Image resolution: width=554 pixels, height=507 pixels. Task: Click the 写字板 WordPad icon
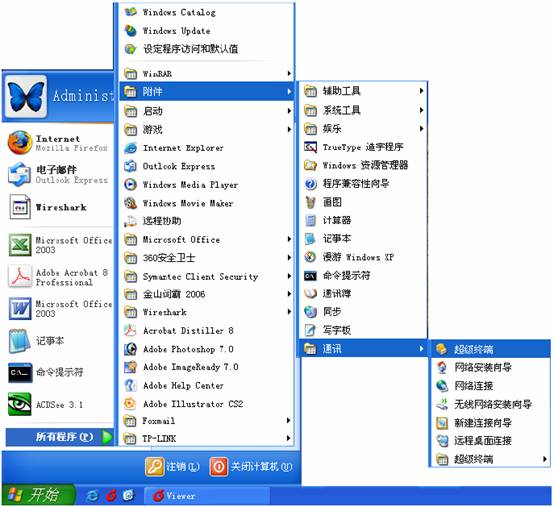(310, 330)
